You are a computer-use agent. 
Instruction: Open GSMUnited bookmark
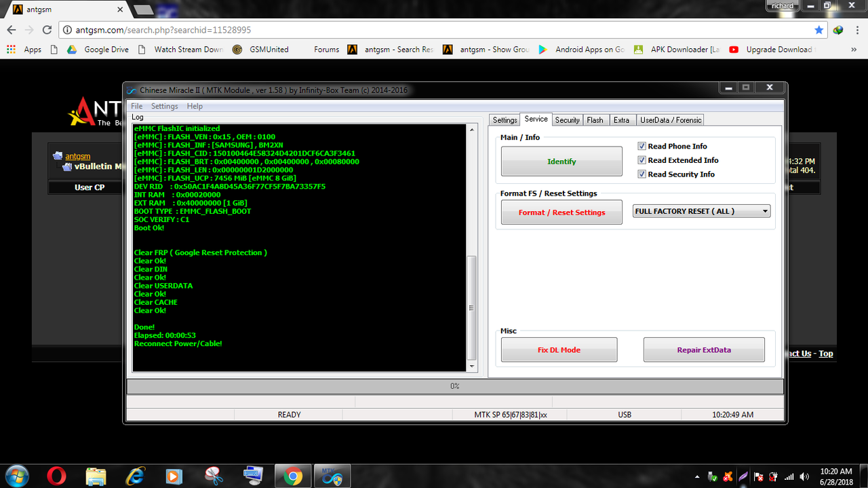click(x=260, y=50)
